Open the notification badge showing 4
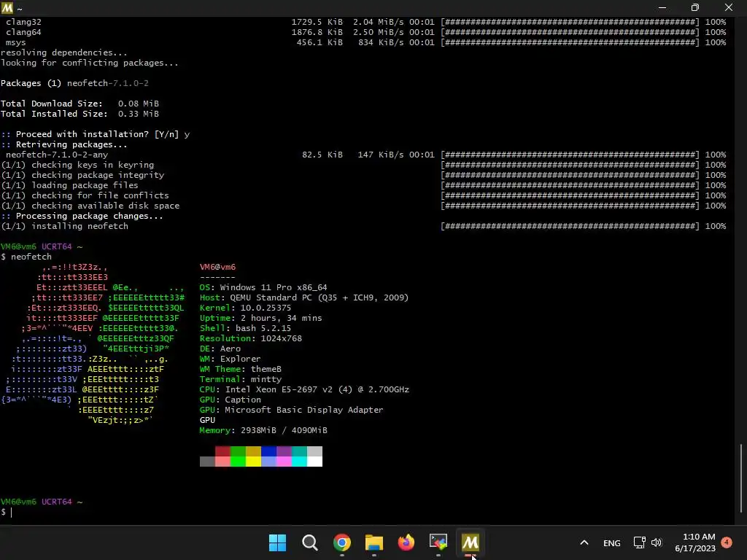 tap(727, 542)
